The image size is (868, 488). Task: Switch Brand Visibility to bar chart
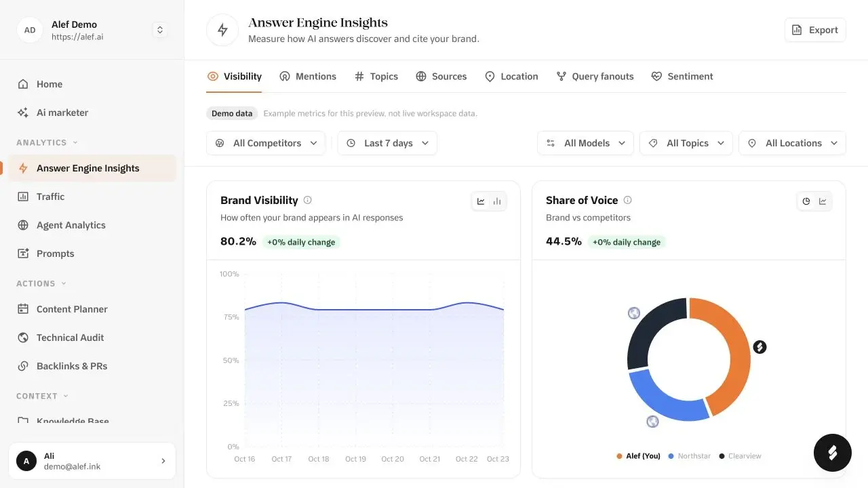point(497,201)
